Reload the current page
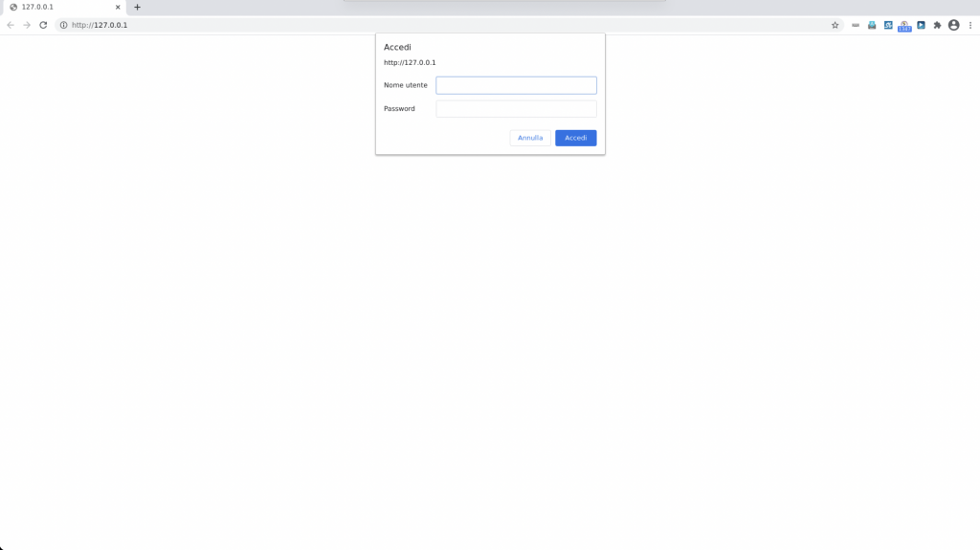Image resolution: width=980 pixels, height=550 pixels. tap(43, 25)
